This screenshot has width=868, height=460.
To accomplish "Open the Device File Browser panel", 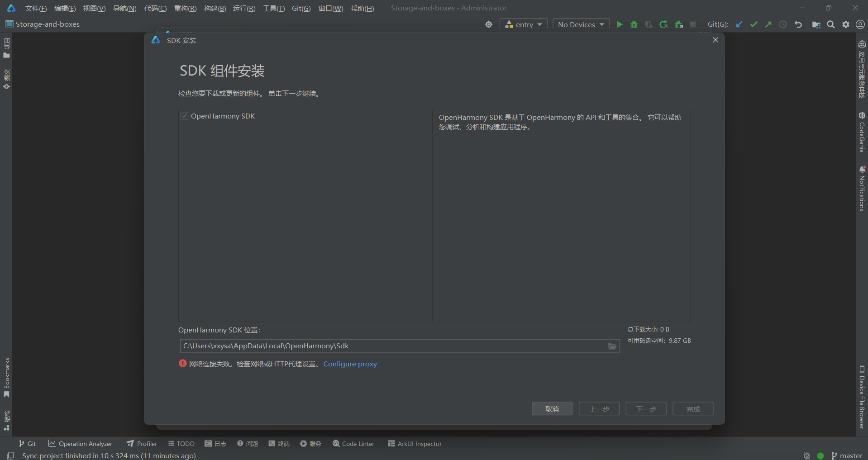I will tap(862, 397).
